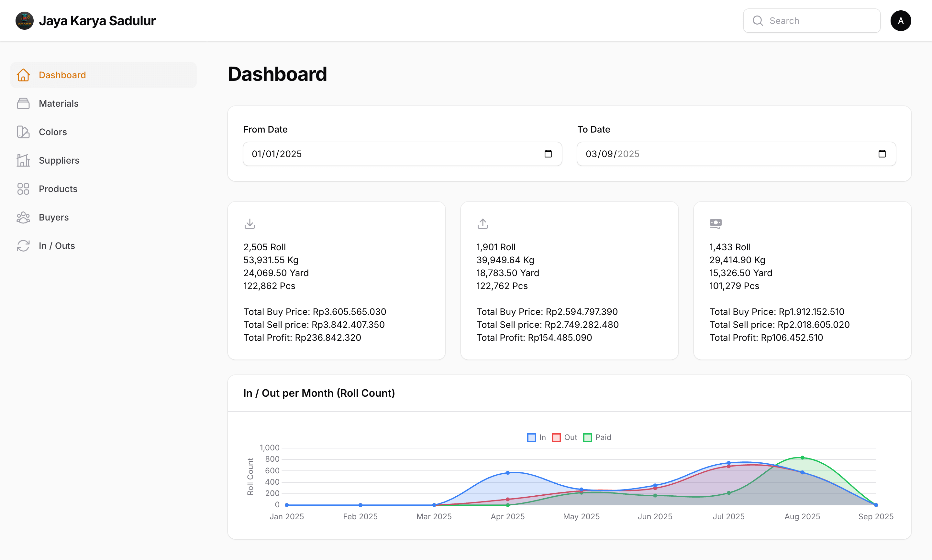Screen dimensions: 932x560
Task: Hide the Paid series via the legend
Action: pos(597,437)
